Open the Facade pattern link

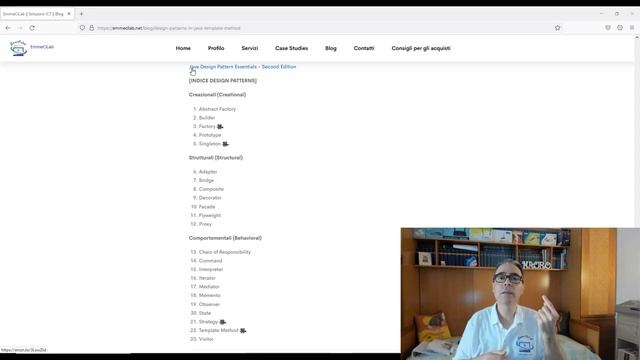pyautogui.click(x=207, y=207)
